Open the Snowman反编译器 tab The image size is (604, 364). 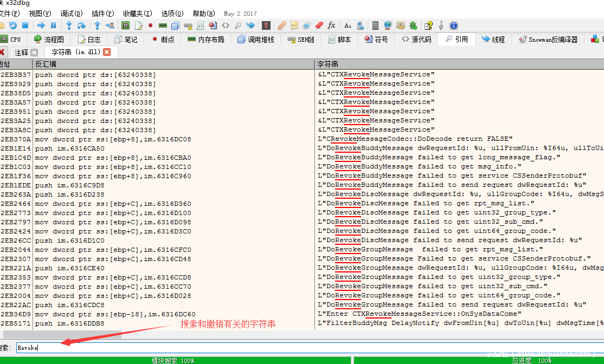point(548,40)
